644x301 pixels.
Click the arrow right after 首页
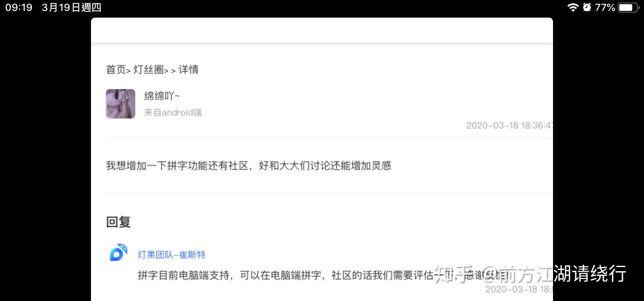click(x=128, y=71)
